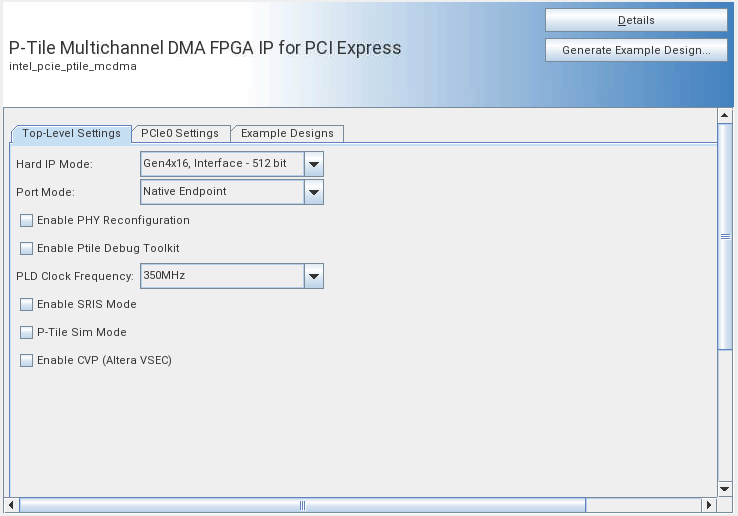Screen dimensions: 738x516
Task: Check Enable SRIS Mode
Action: click(x=27, y=304)
